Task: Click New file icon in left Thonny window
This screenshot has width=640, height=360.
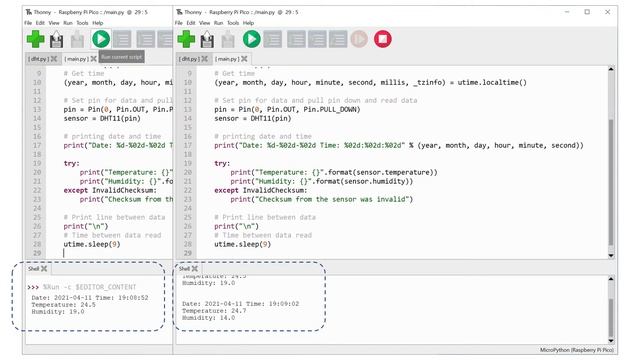Action: (x=36, y=40)
